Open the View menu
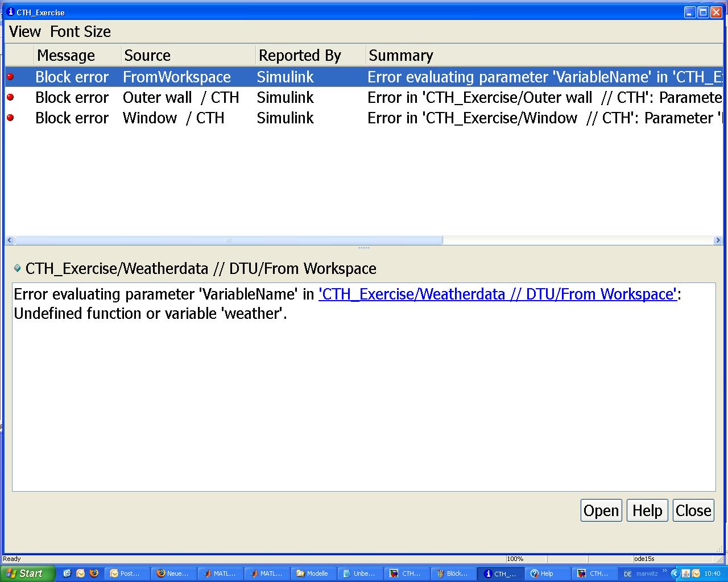728x582 pixels. click(x=25, y=32)
